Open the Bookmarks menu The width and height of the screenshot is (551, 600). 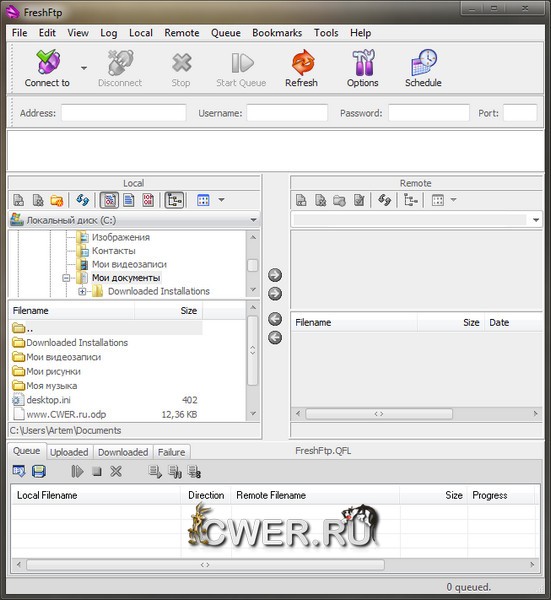(277, 33)
